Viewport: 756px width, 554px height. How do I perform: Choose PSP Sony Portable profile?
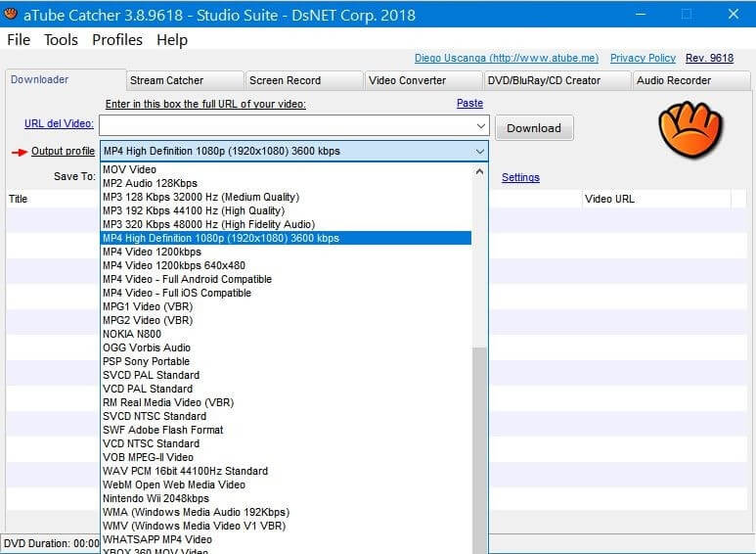coord(286,361)
